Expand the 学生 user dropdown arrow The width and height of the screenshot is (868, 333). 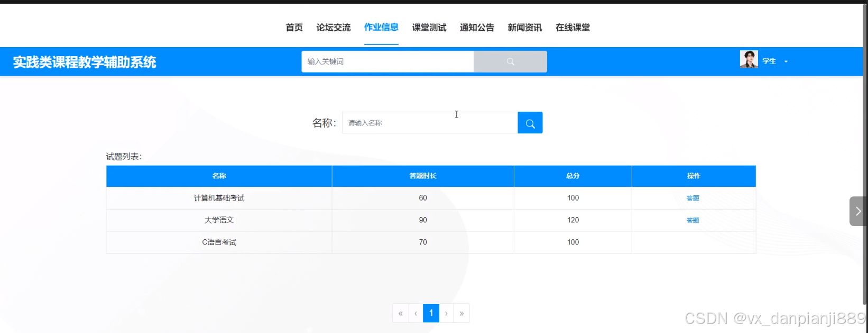point(786,61)
